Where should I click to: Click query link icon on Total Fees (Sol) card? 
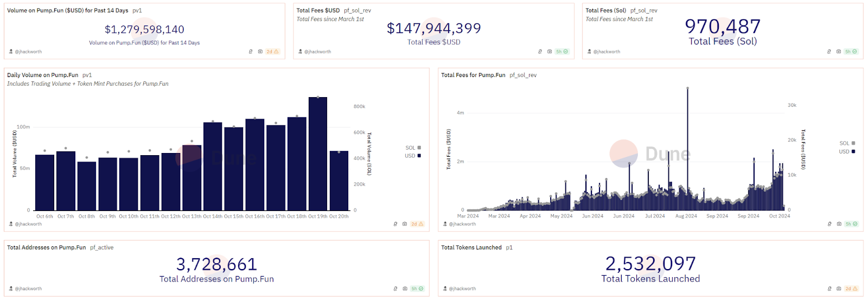(x=829, y=52)
